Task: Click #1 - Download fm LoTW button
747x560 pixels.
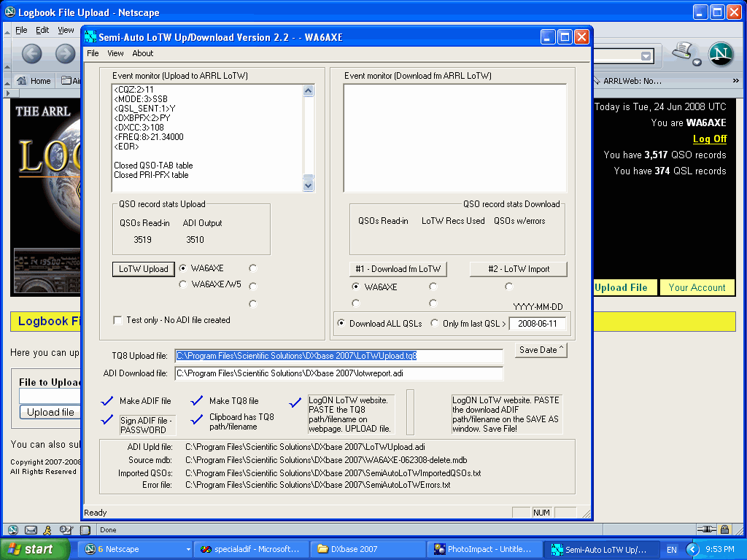Action: pos(398,269)
